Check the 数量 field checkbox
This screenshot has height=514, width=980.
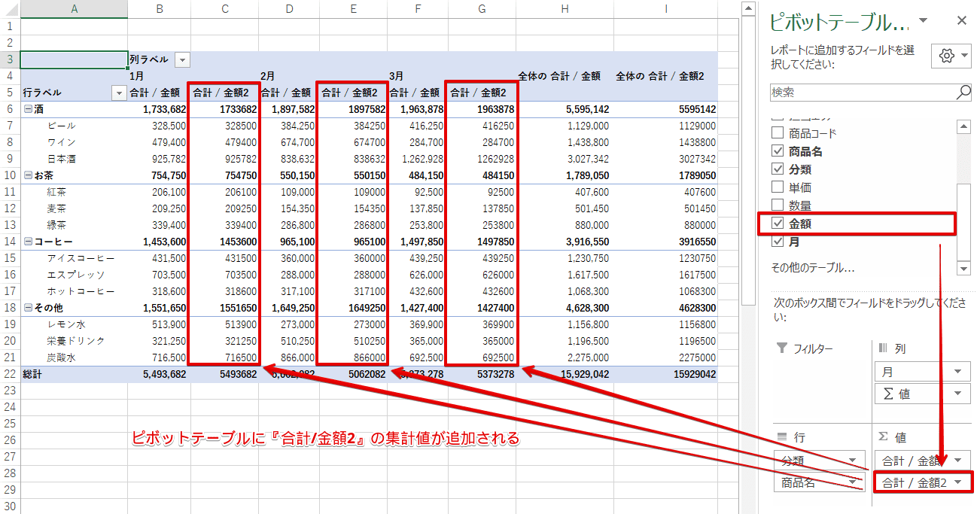[x=778, y=205]
